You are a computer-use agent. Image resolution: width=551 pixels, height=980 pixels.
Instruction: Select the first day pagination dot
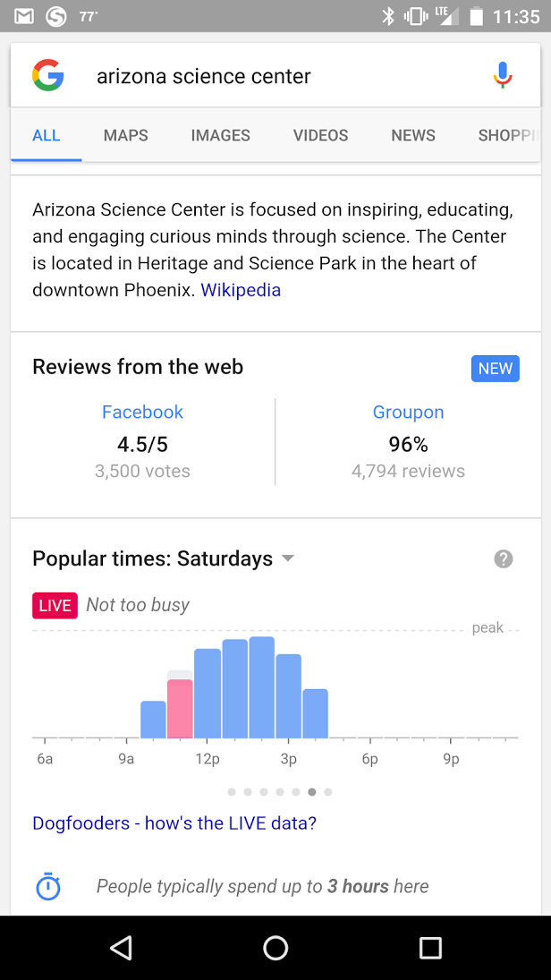(232, 792)
